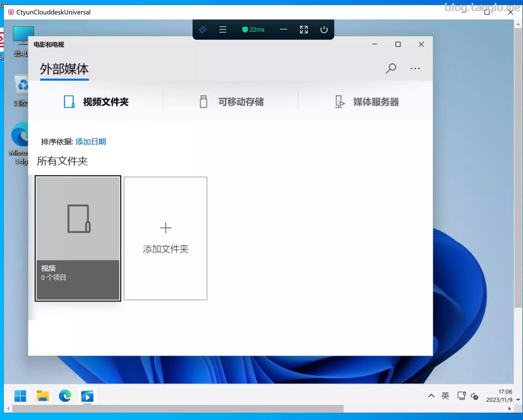Minimize the 电影和电视 window
This screenshot has width=523, height=420.
(375, 44)
